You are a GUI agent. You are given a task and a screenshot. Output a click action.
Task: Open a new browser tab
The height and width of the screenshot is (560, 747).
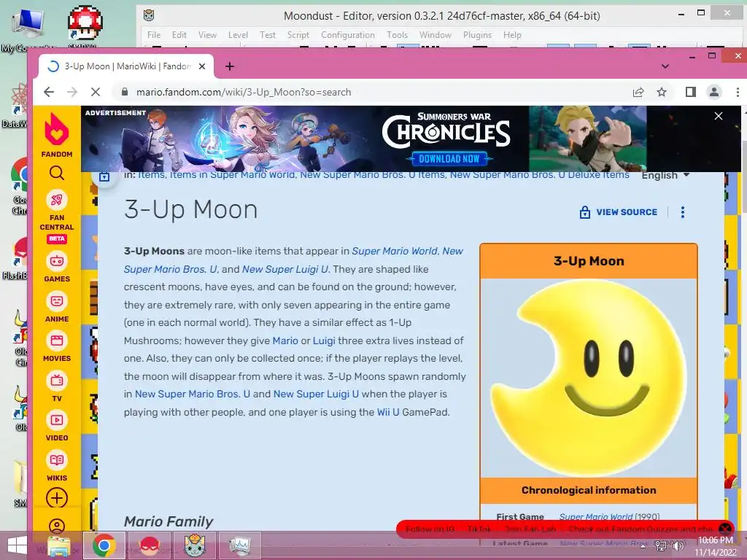(230, 66)
